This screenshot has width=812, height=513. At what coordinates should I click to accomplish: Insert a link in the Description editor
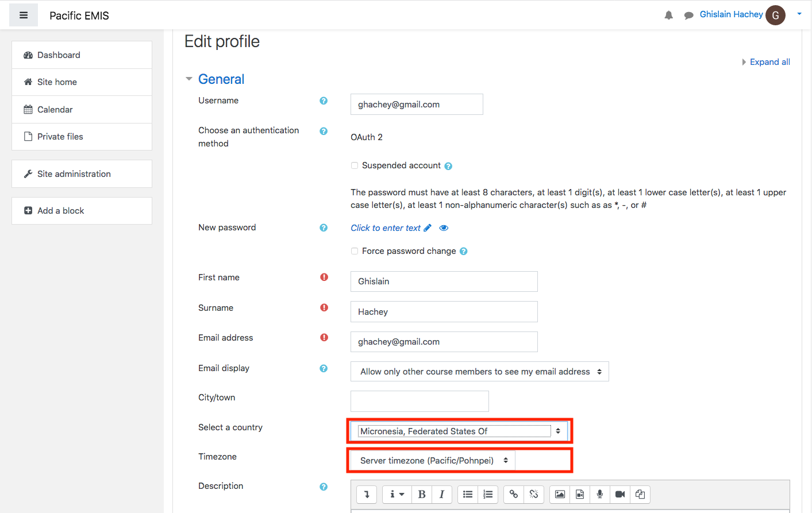pyautogui.click(x=514, y=494)
